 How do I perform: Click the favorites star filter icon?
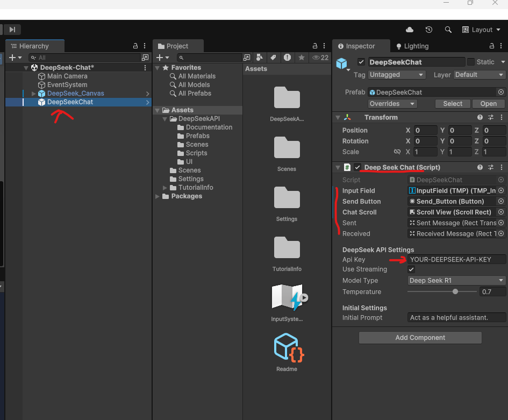coord(302,58)
